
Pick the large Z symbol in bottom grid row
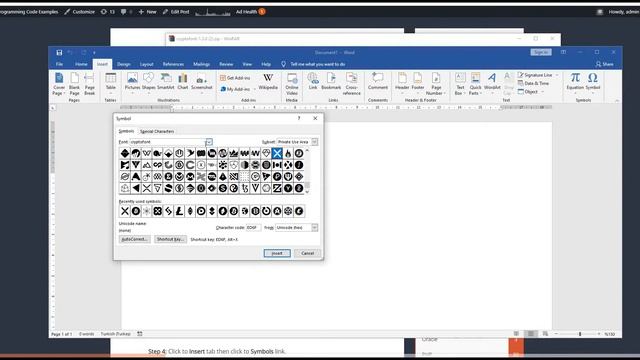(x=277, y=188)
